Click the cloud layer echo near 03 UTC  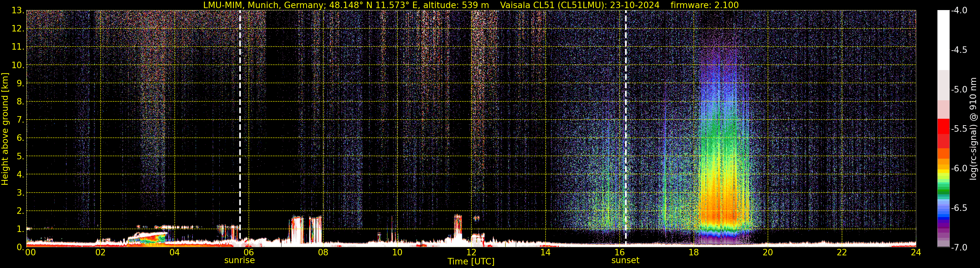tap(148, 238)
